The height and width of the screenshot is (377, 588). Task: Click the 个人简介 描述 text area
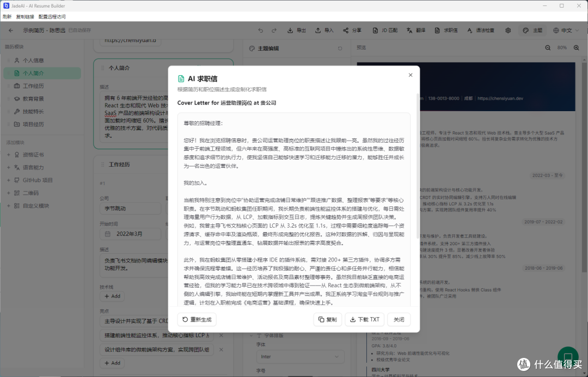pos(134,117)
